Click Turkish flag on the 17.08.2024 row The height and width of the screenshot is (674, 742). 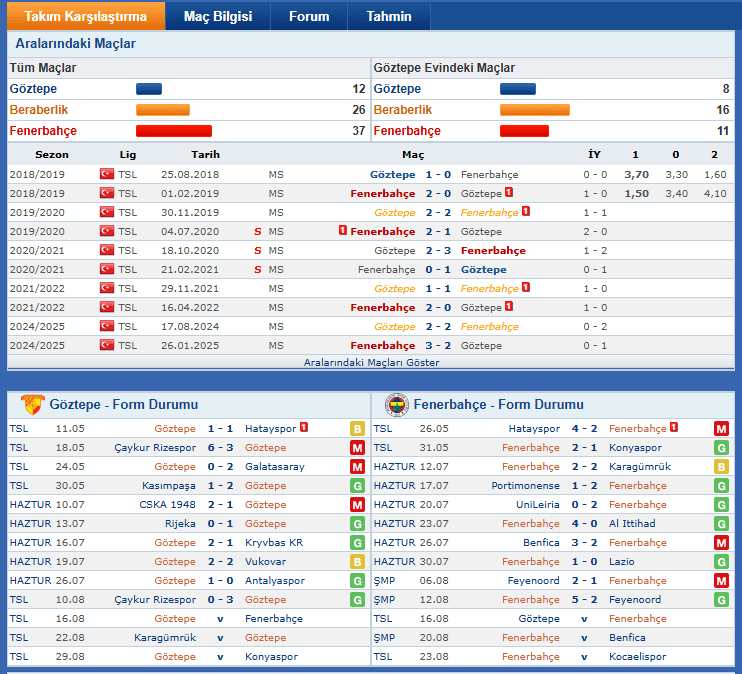(107, 326)
